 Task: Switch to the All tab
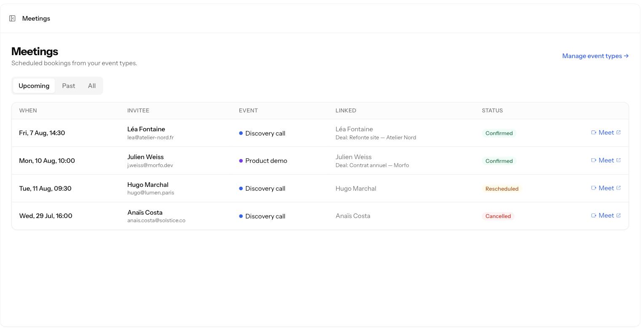click(92, 86)
